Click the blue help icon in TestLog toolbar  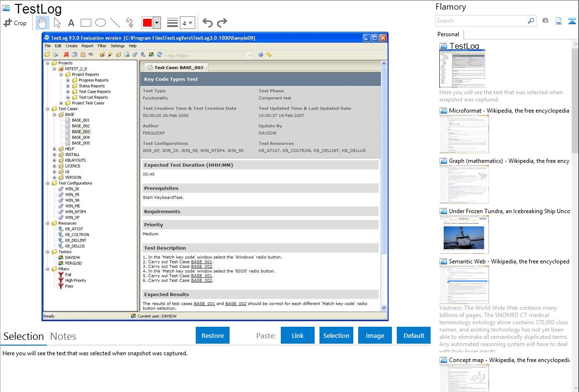tap(261, 55)
